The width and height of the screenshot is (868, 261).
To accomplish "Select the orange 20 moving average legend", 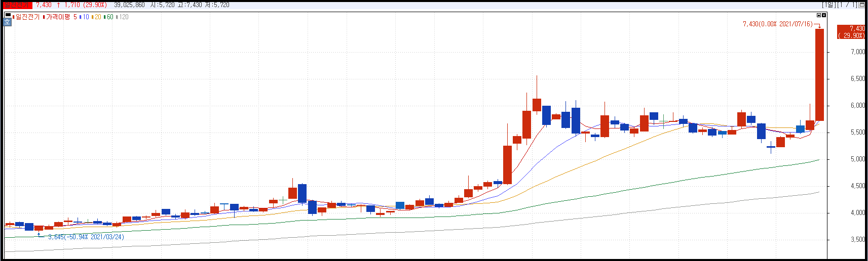I will pyautogui.click(x=96, y=17).
